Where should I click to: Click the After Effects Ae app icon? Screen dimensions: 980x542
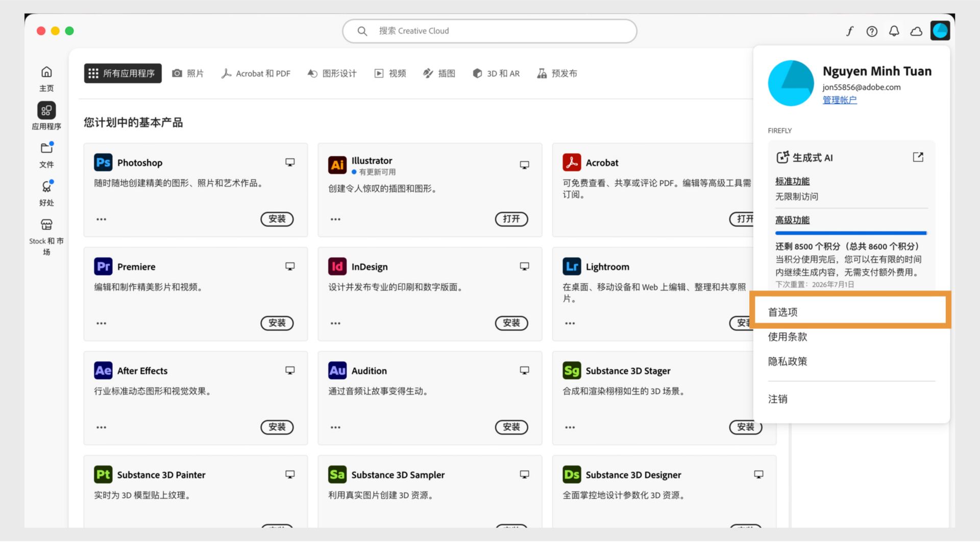click(x=103, y=371)
